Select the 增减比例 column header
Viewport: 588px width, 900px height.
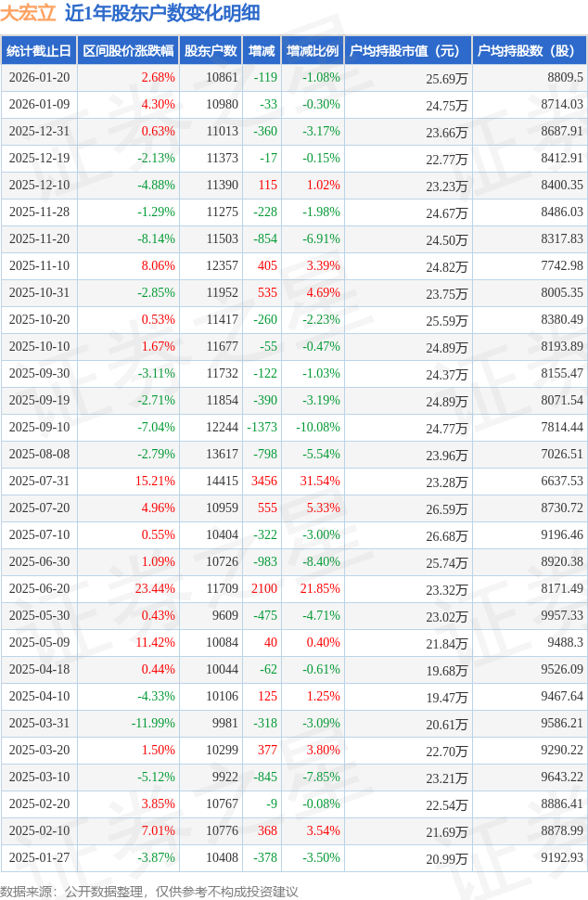click(x=313, y=51)
